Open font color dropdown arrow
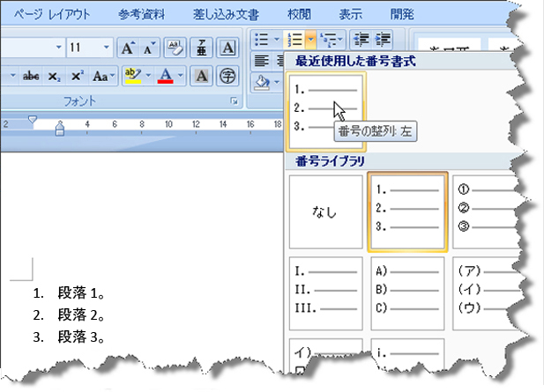Screen dimensions: 544x392 coord(181,75)
